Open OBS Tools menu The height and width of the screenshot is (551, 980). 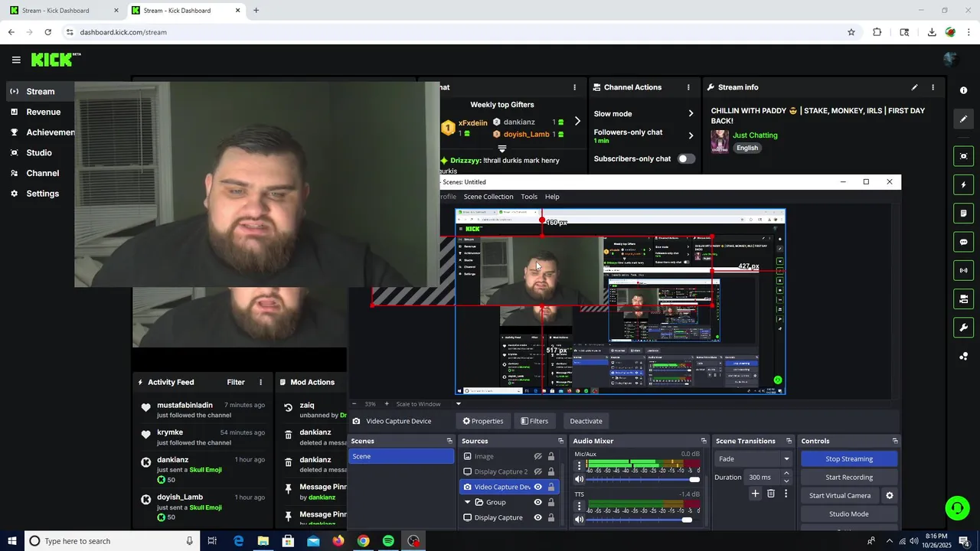coord(529,197)
